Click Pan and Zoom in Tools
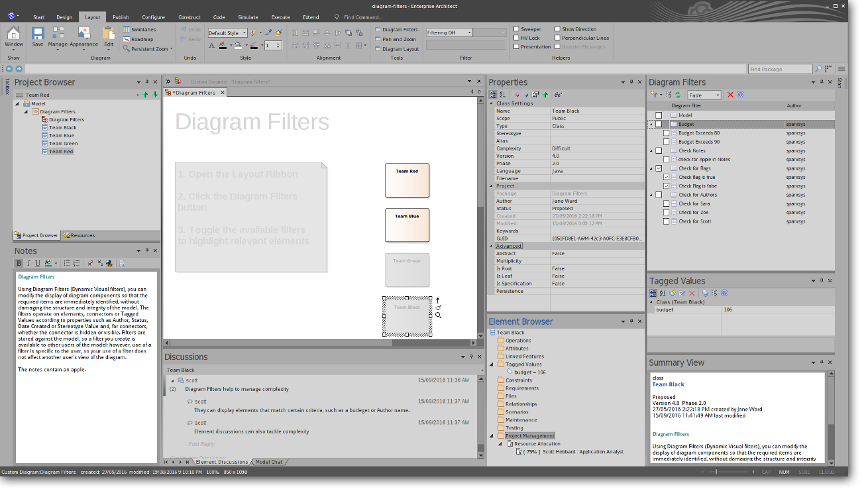Viewport: 868px width, 497px height. click(x=399, y=39)
